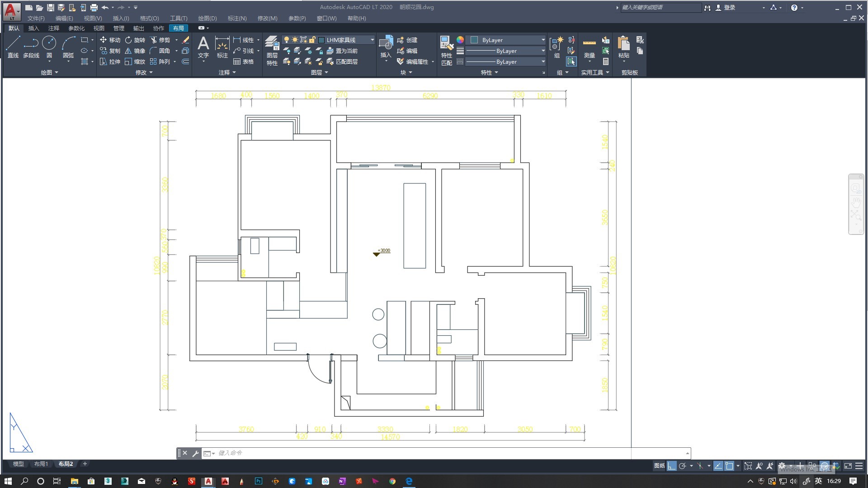Click the Fillet (圆角) tool
This screenshot has height=488, width=868.
[x=160, y=51]
